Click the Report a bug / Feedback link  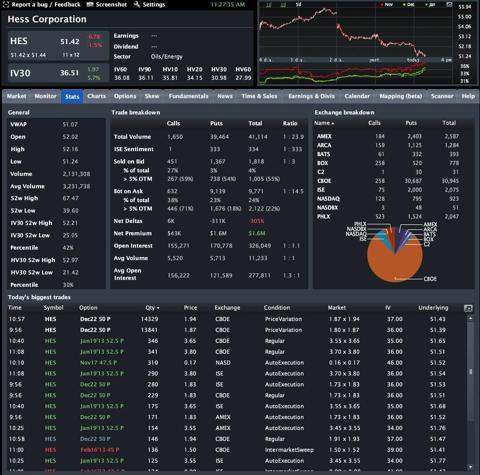46,5
